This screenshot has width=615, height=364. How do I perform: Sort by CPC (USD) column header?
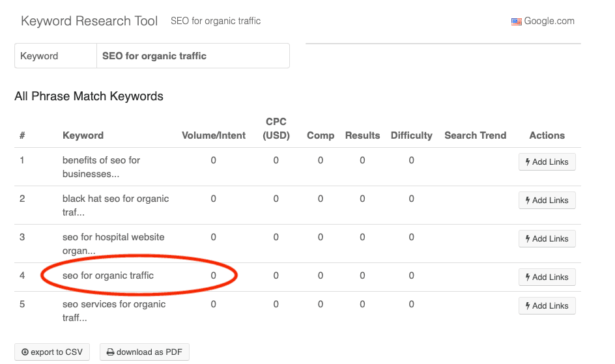coord(276,128)
